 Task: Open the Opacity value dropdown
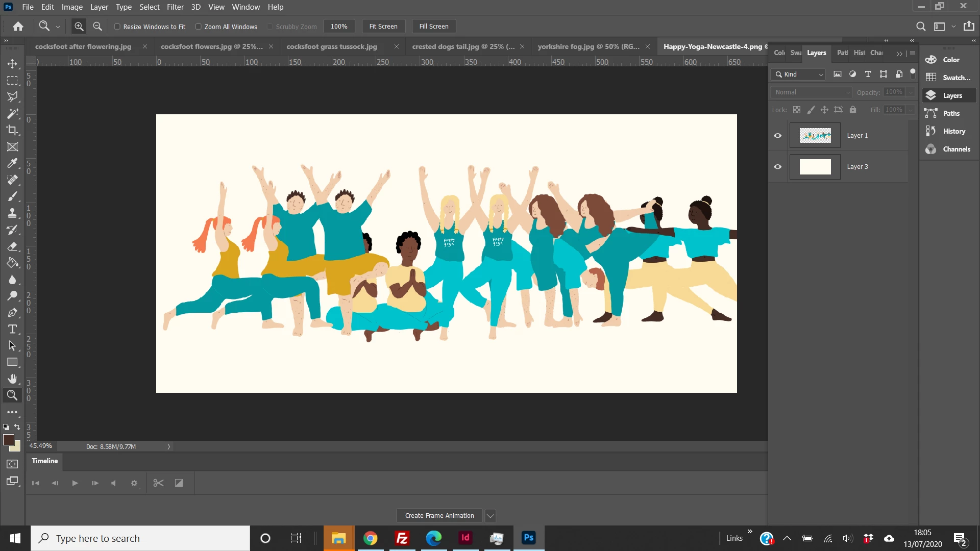(x=911, y=92)
